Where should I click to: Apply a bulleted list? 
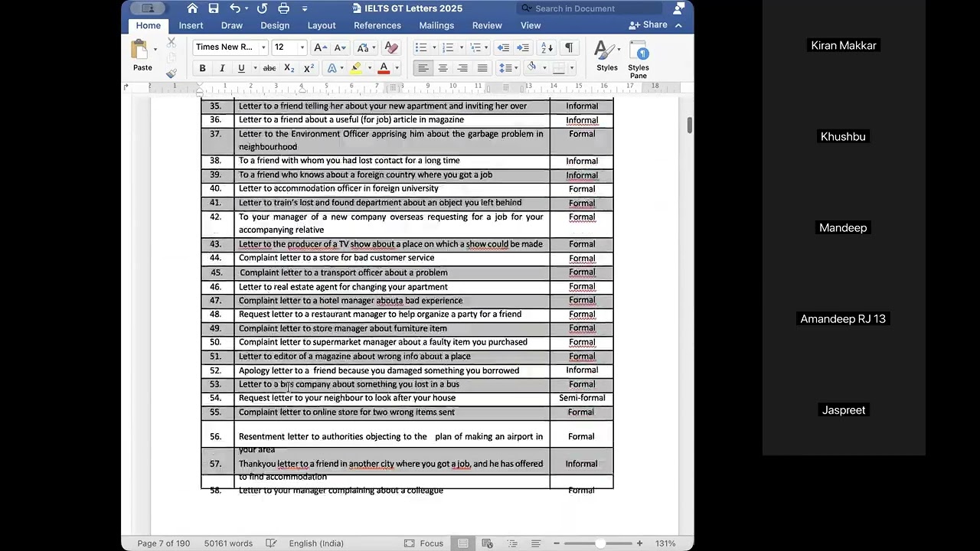pos(420,47)
